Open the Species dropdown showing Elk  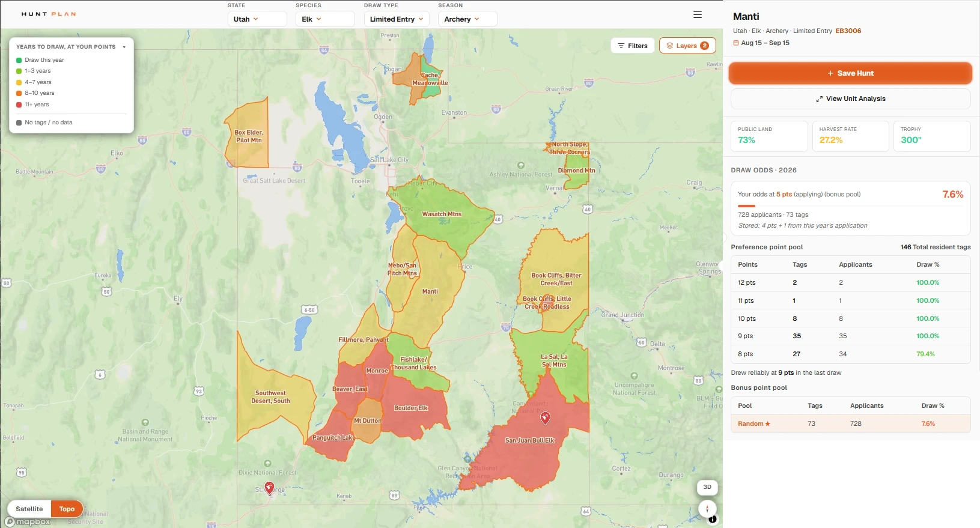tap(325, 19)
